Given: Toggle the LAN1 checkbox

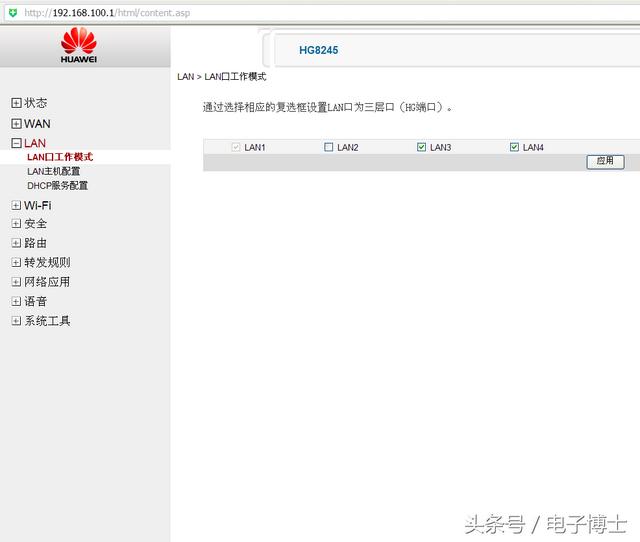Looking at the screenshot, I should click(x=236, y=147).
